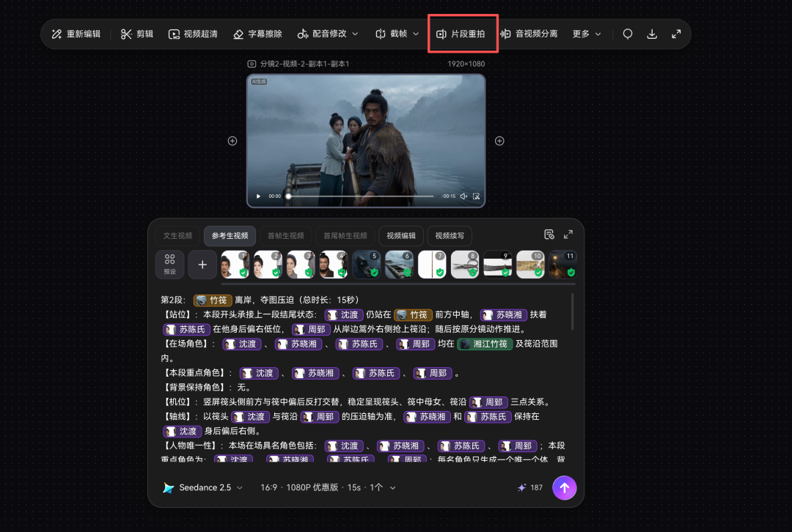
Task: Select reference thumbnail number 6
Action: [399, 265]
